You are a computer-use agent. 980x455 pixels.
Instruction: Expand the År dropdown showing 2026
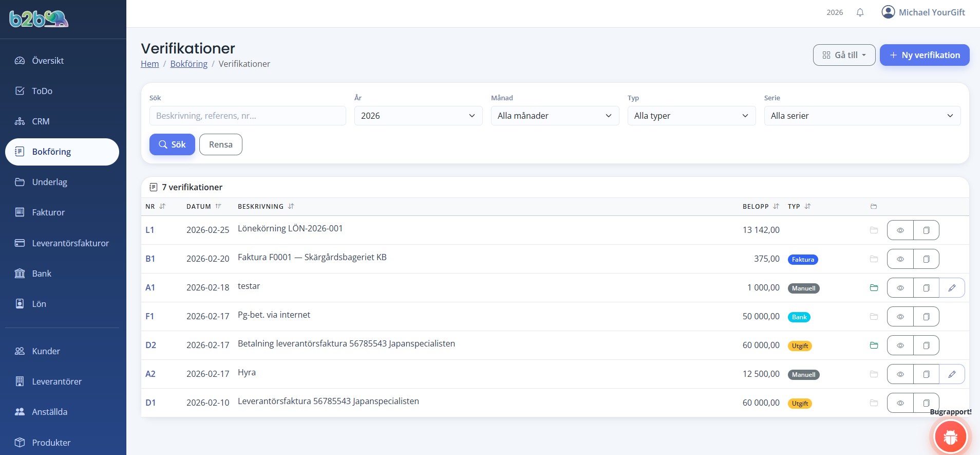tap(418, 116)
